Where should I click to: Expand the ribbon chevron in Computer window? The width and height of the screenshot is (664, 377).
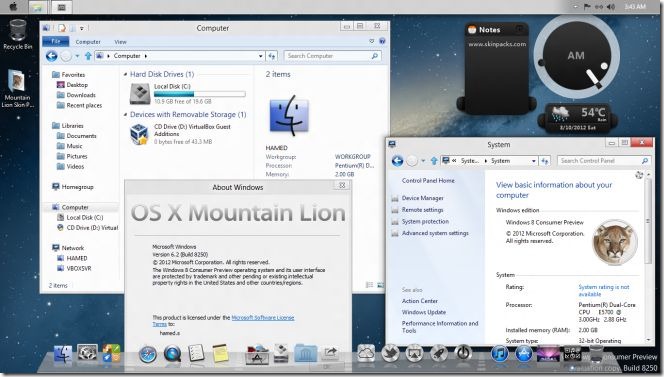point(371,41)
